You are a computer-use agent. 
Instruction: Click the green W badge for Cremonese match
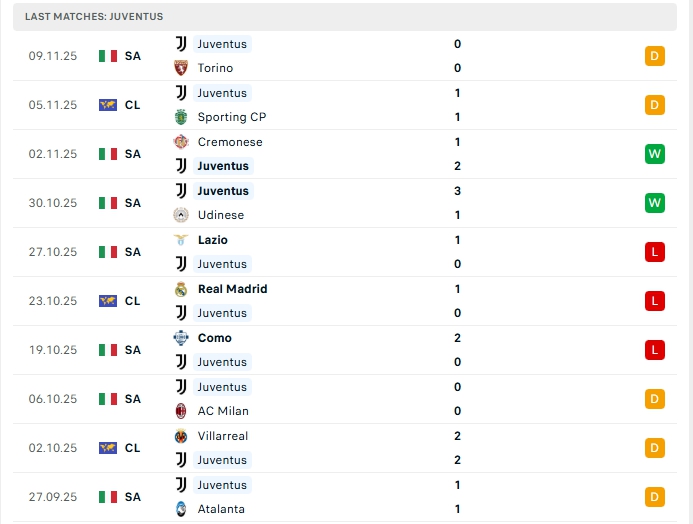[x=655, y=154]
